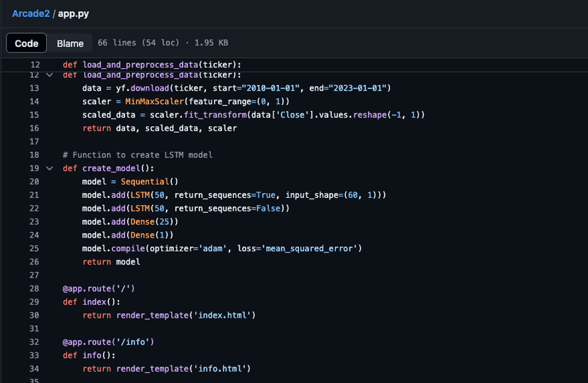The height and width of the screenshot is (383, 588).
Task: Switch to the Blame view tab
Action: (x=70, y=43)
